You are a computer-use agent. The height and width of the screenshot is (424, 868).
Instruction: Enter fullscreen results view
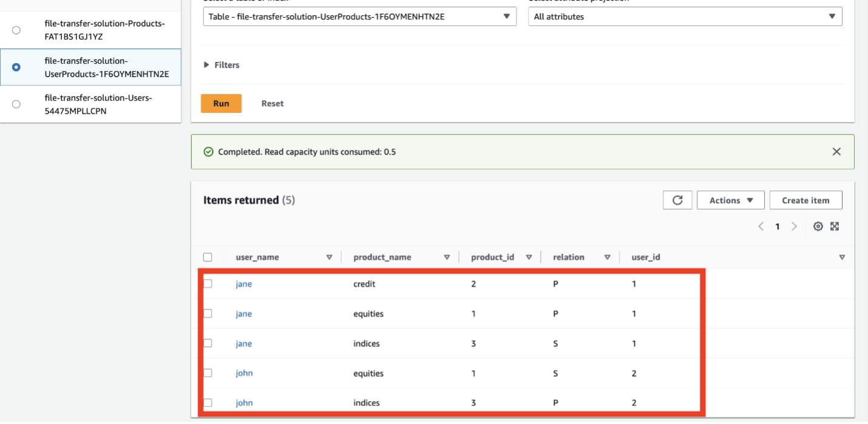835,226
